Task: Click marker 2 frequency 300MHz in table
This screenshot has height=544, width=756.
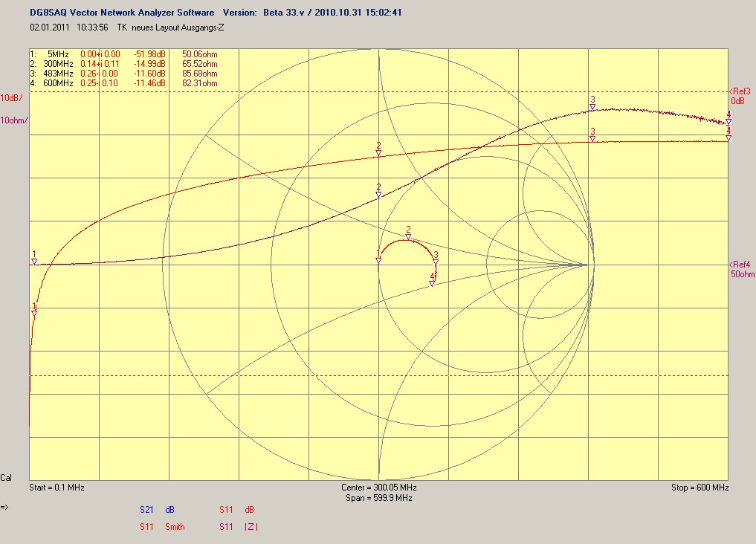Action: pos(58,64)
